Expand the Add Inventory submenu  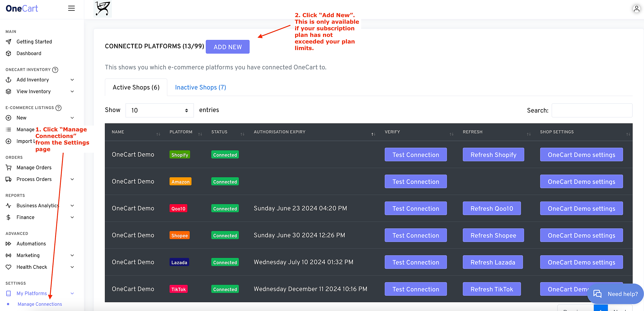click(72, 80)
